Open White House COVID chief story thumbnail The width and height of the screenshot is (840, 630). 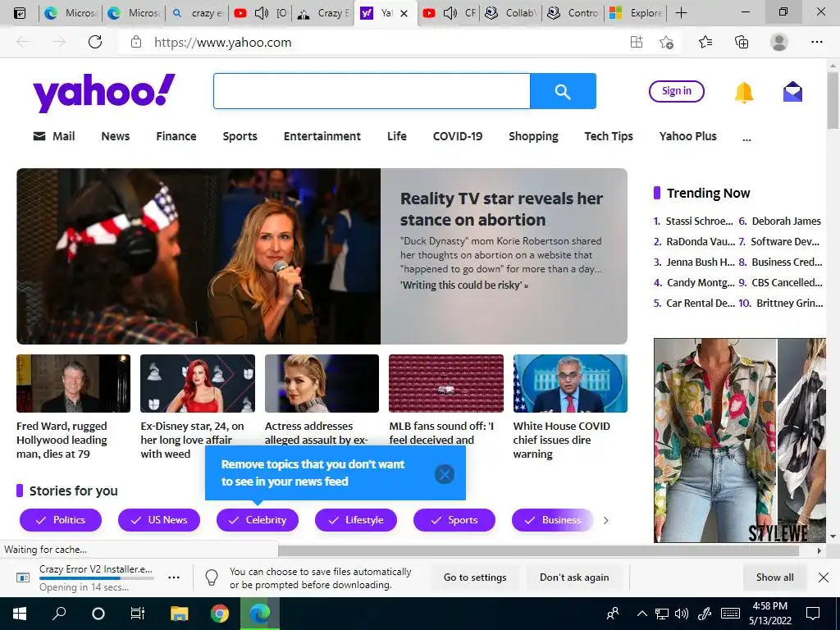pyautogui.click(x=570, y=383)
